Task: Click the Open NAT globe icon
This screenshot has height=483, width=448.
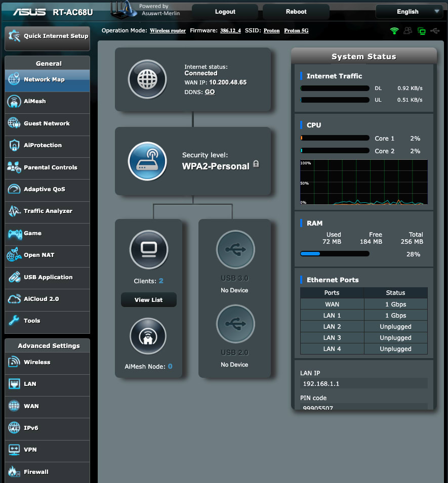Action: coord(14,255)
